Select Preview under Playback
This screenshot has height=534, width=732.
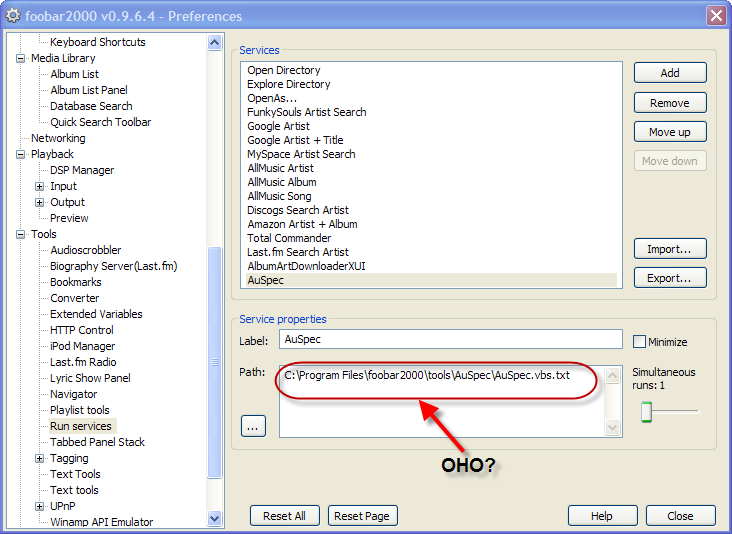pyautogui.click(x=69, y=218)
